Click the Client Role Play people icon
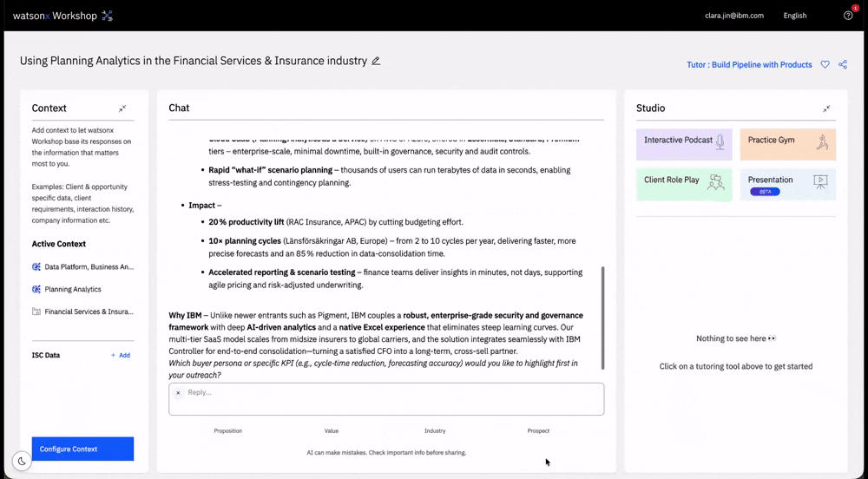The height and width of the screenshot is (479, 868). click(716, 182)
